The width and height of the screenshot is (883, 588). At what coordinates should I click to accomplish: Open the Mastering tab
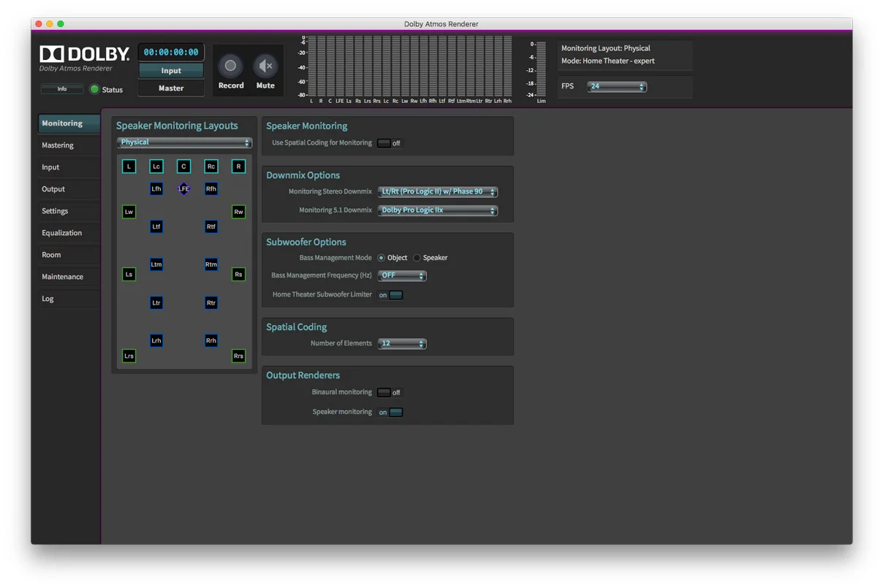click(69, 145)
